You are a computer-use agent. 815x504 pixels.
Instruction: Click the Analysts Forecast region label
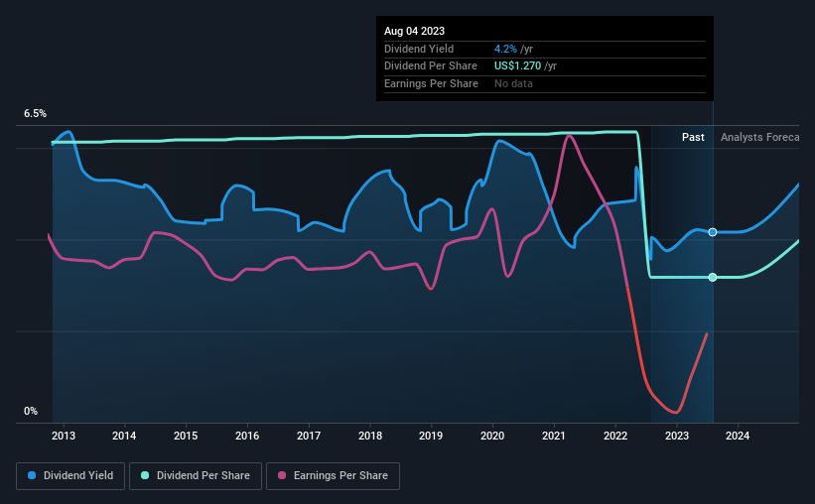[759, 137]
